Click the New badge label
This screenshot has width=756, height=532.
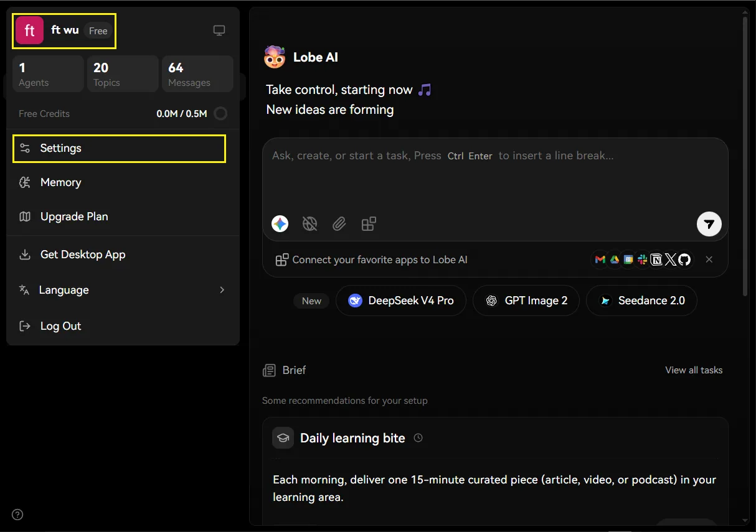[x=311, y=301]
